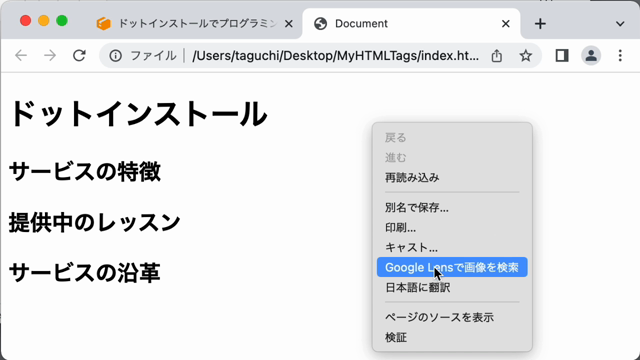
Task: Close the ドットインストール tab
Action: click(x=289, y=24)
